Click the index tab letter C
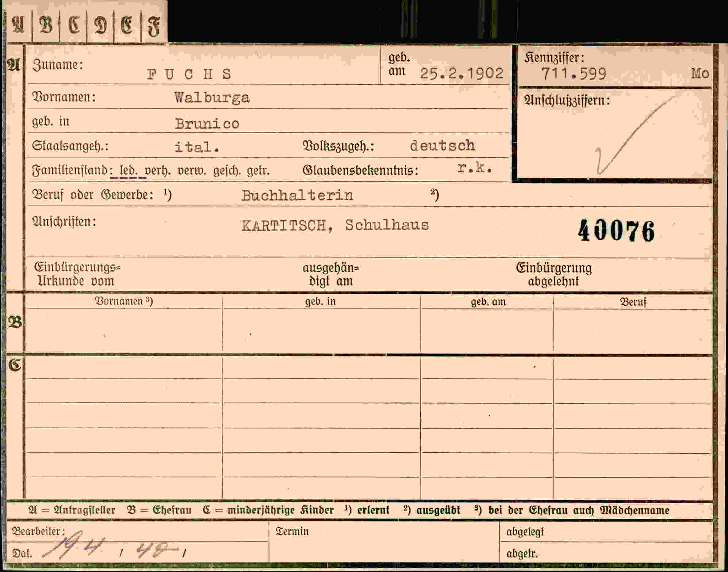 [74, 25]
